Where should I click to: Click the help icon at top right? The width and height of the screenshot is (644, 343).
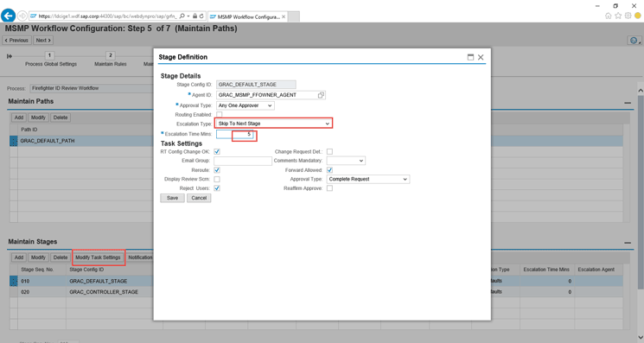[x=634, y=41]
